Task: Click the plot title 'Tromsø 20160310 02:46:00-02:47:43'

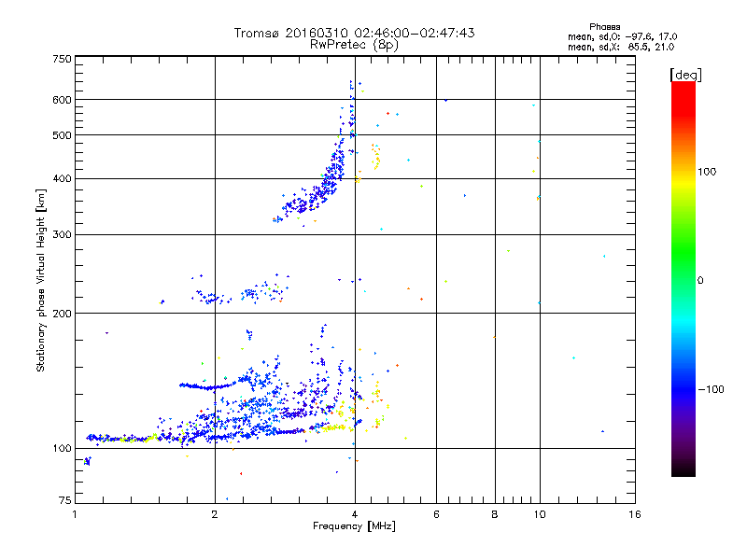Action: [x=355, y=33]
